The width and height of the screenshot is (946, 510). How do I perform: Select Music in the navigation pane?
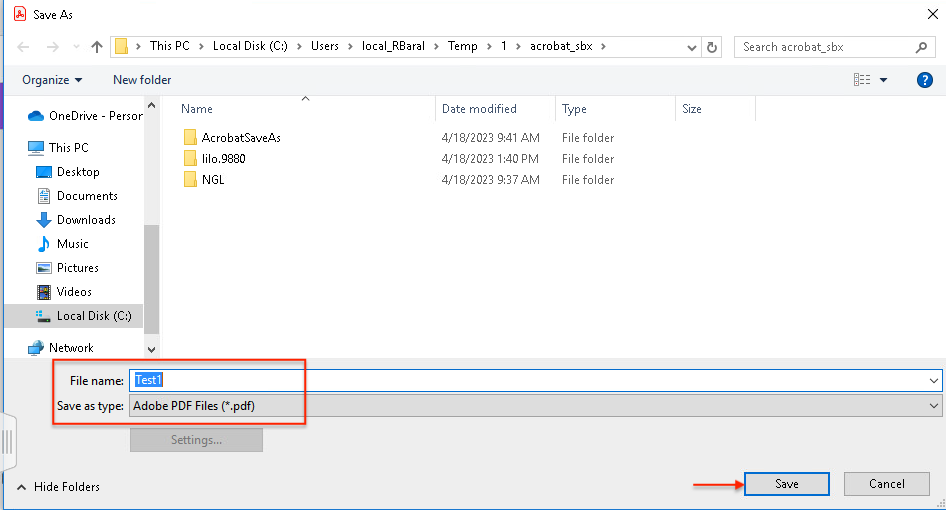(x=72, y=244)
